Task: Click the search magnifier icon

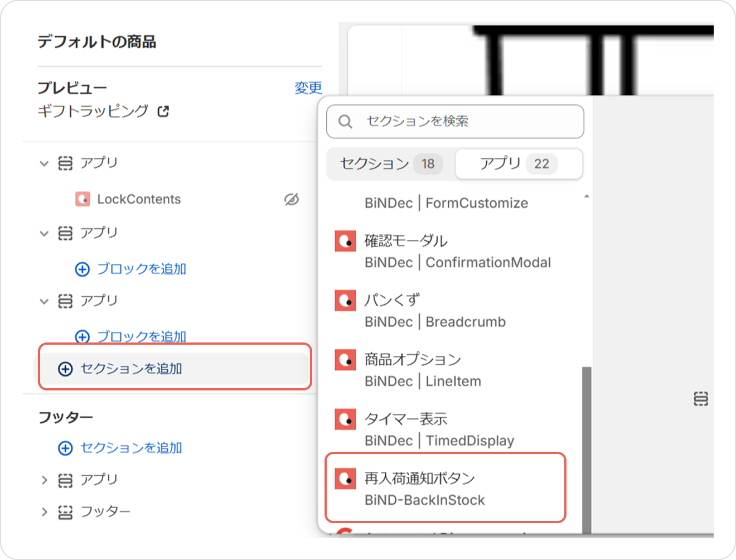Action: [x=345, y=122]
